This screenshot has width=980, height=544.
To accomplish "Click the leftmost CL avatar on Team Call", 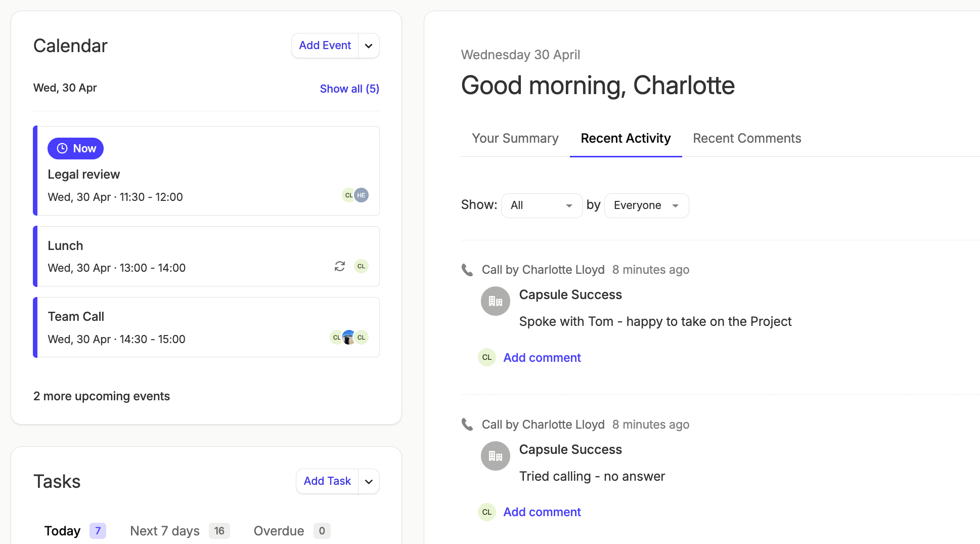I will pos(336,337).
